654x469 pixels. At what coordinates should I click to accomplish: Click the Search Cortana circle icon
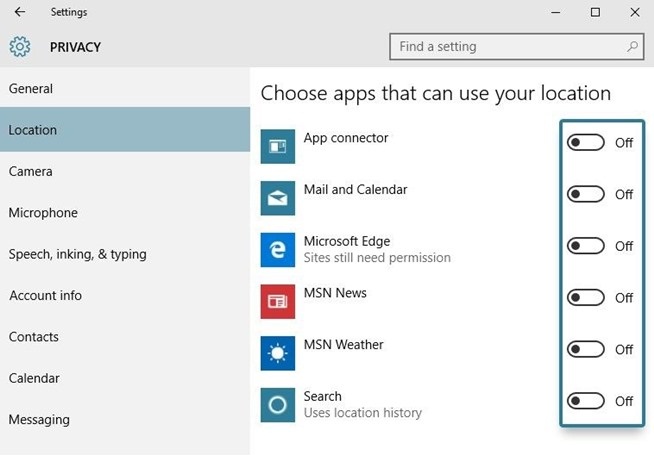click(x=277, y=405)
